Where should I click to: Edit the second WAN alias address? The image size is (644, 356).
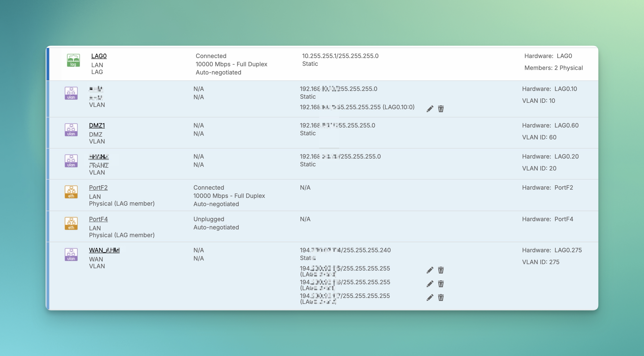[430, 284]
